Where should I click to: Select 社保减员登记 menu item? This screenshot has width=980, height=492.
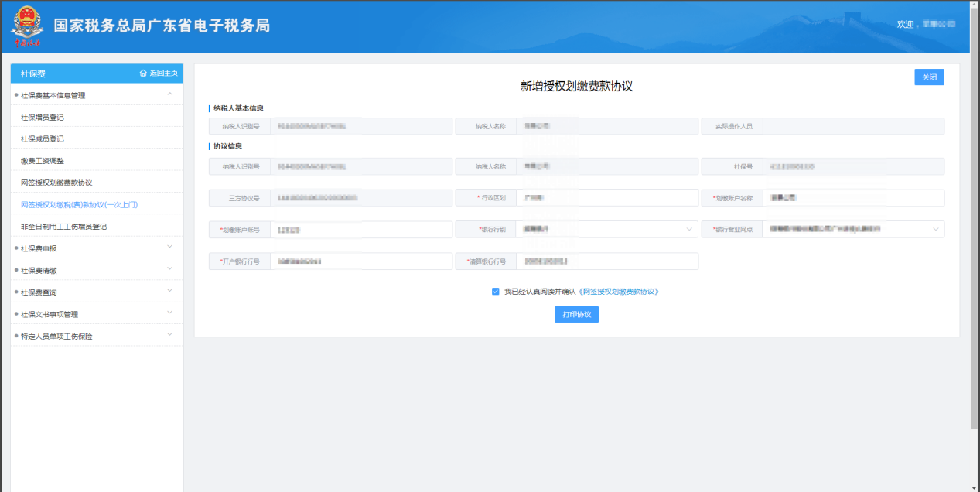click(x=43, y=139)
